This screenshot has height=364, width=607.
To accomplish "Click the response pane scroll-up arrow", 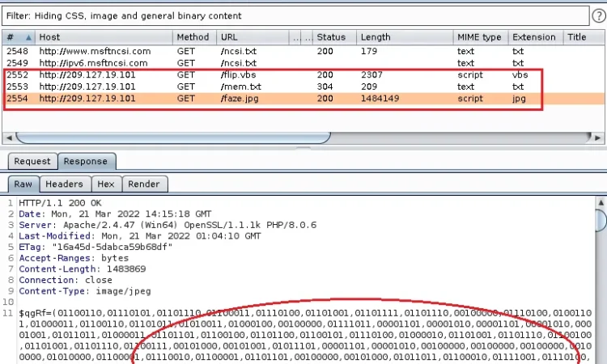I will [x=601, y=202].
